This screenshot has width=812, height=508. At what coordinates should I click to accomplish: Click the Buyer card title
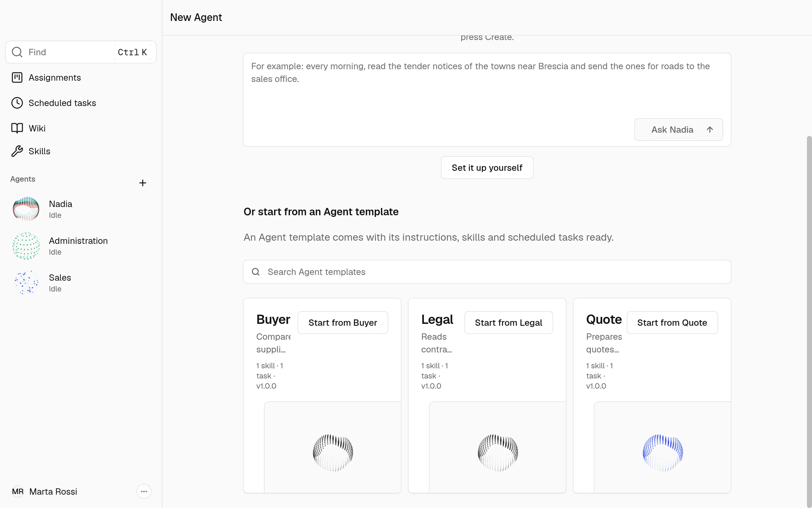(x=273, y=319)
